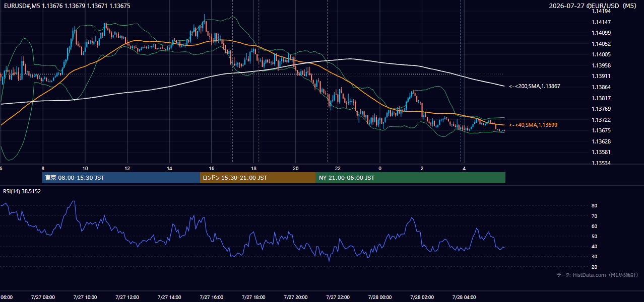Click the 7/27 18:00 bottom time label
The image size is (644, 302).
(x=253, y=297)
